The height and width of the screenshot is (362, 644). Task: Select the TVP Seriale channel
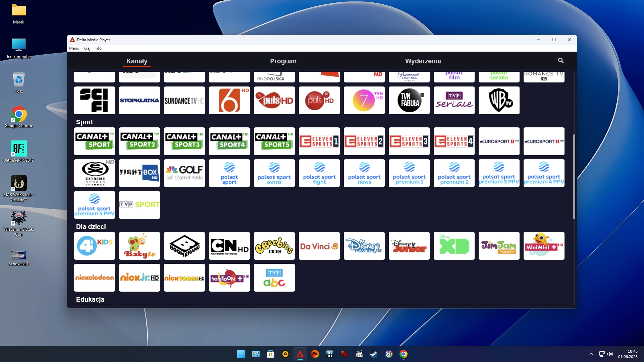coord(454,101)
